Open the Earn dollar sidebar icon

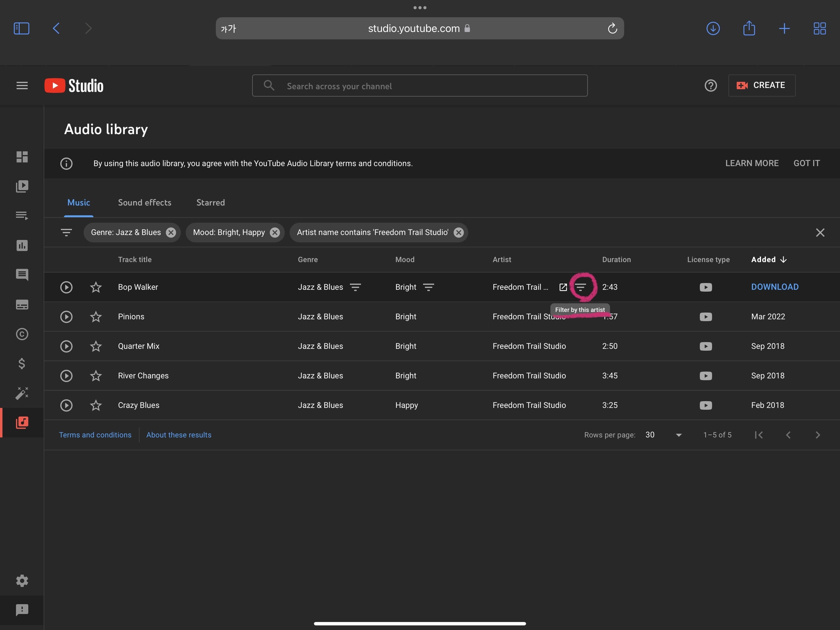(x=22, y=364)
